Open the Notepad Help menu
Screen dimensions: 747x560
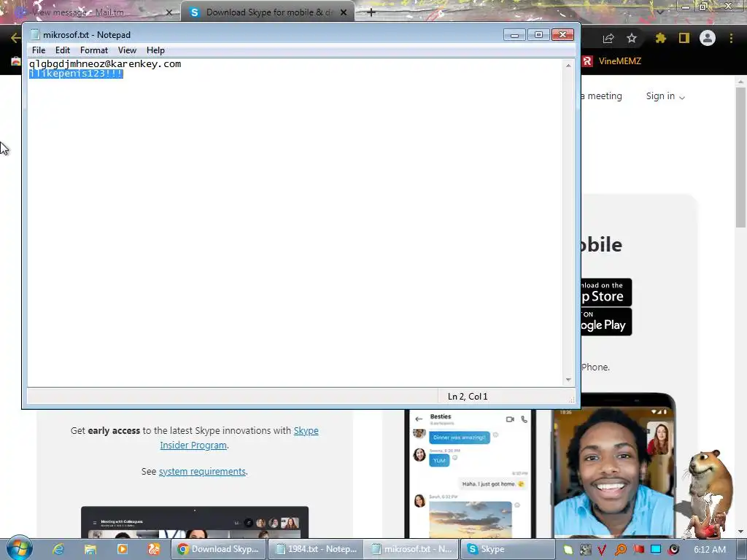(x=155, y=50)
